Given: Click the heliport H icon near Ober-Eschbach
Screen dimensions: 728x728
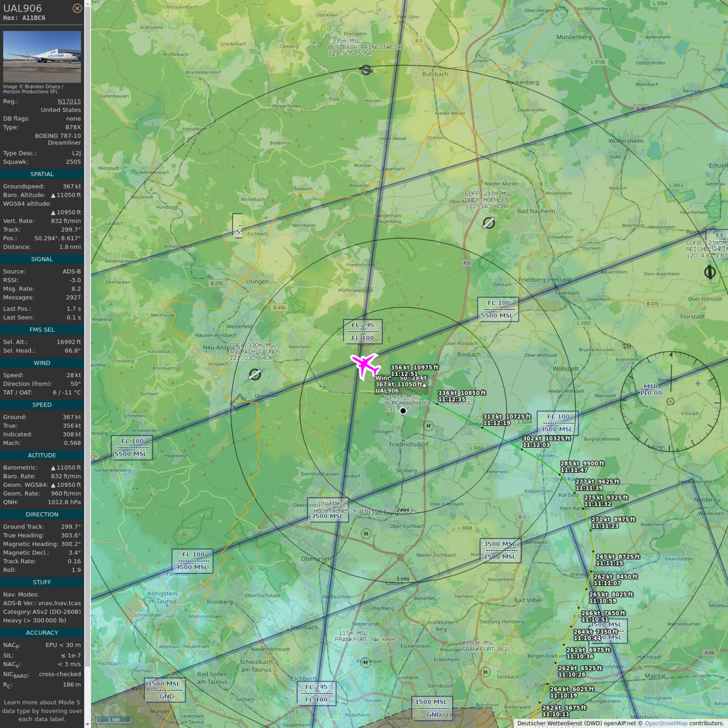Looking at the screenshot, I should click(366, 533).
